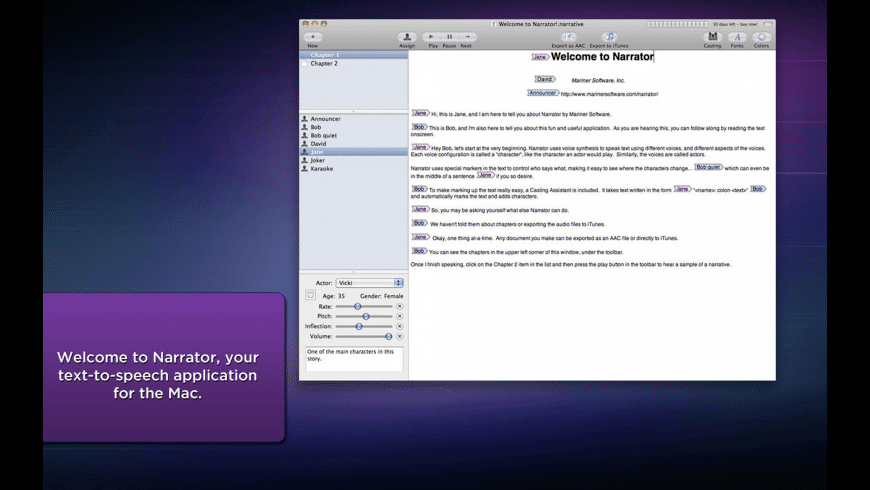Image resolution: width=870 pixels, height=490 pixels.
Task: Click the Jane marker before the Welcome title
Action: point(540,57)
